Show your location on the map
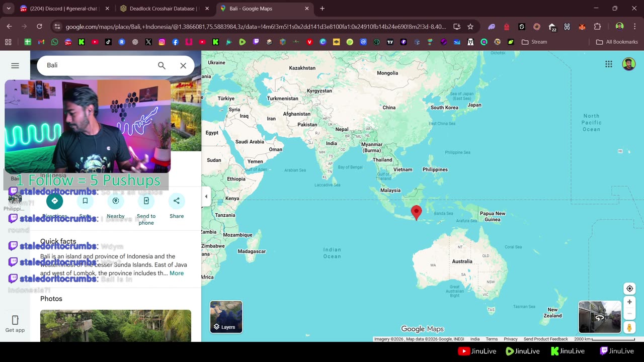Screen dimensions: 644x362 629,289
